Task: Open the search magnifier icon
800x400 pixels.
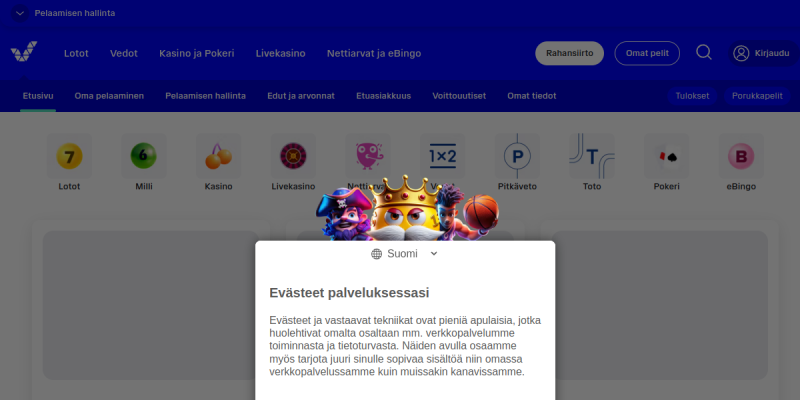Action: 704,53
